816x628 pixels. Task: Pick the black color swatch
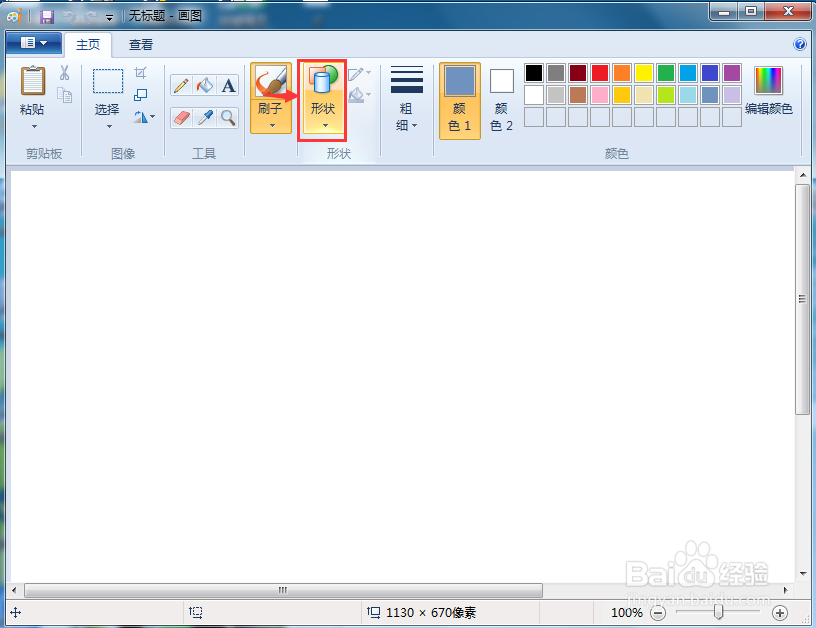[x=534, y=73]
